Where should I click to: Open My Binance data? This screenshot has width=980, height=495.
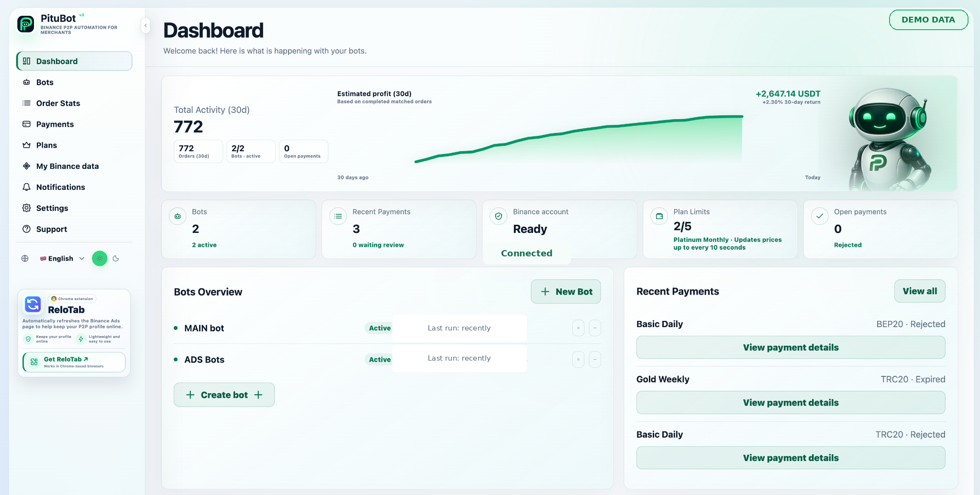pos(74,166)
